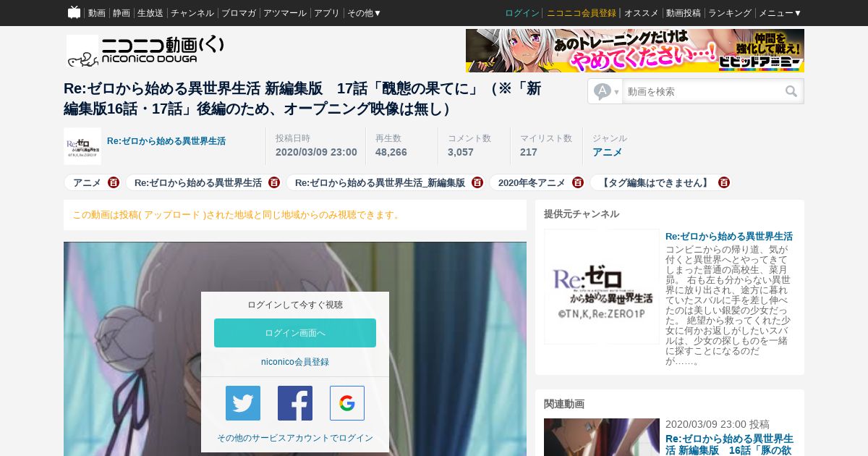The image size is (868, 456).
Task: Click the ログイン画面へ button
Action: coord(295,333)
